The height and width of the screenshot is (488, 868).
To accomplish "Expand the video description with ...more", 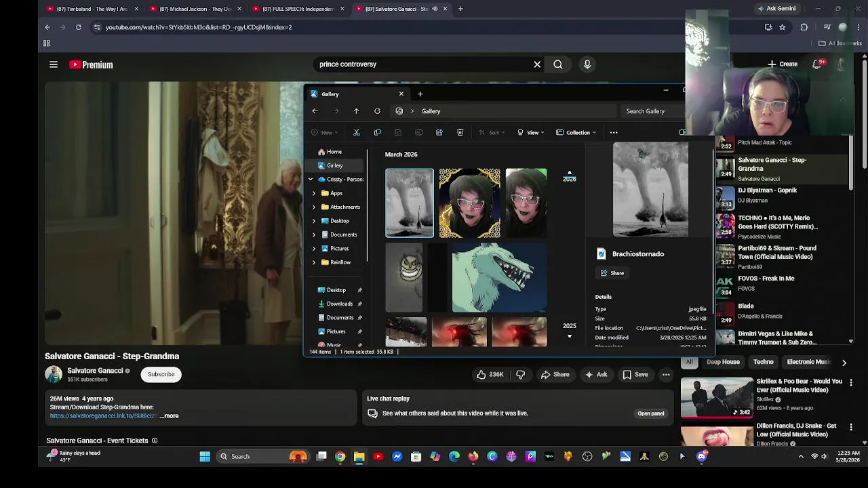I will coord(170,416).
